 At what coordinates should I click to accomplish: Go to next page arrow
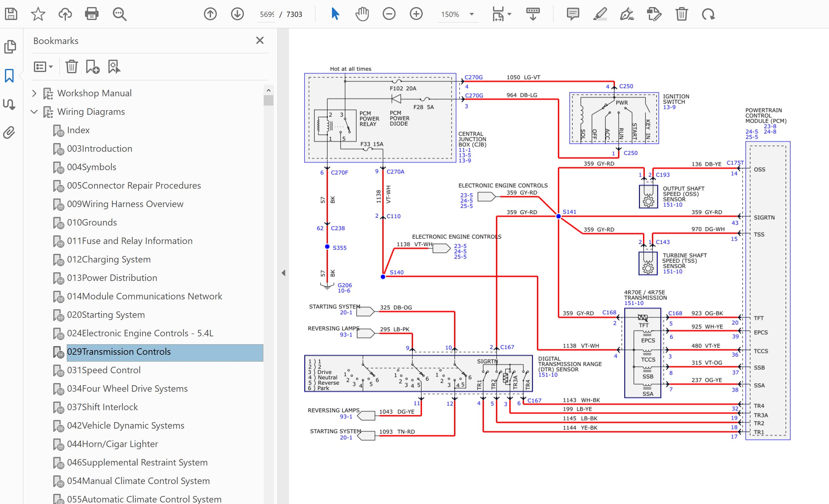coord(237,14)
